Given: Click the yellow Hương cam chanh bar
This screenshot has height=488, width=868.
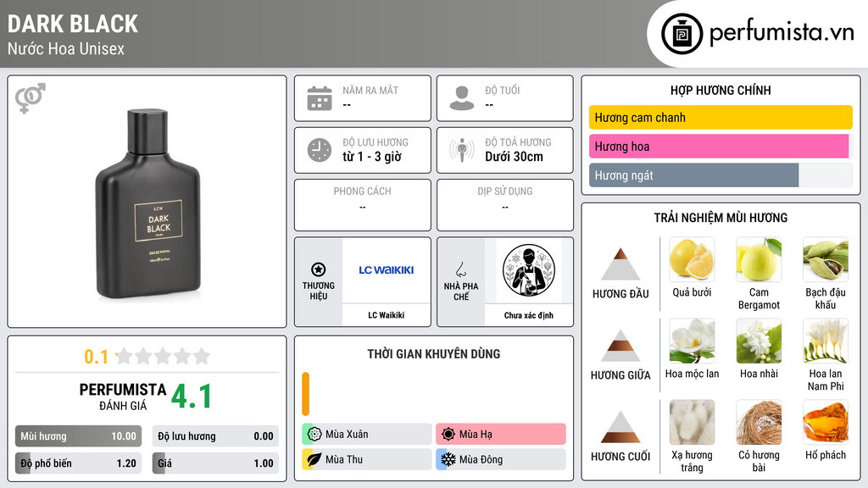Looking at the screenshot, I should (721, 117).
